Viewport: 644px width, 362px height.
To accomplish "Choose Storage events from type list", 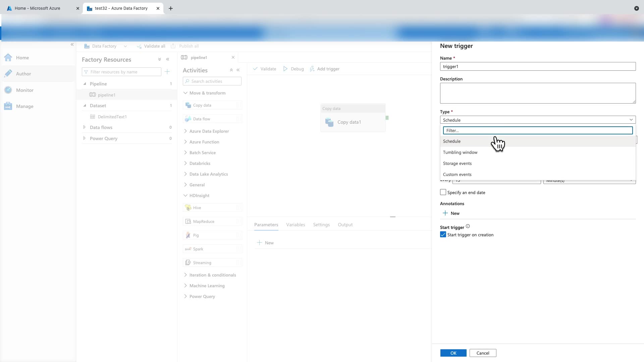I will tap(457, 163).
